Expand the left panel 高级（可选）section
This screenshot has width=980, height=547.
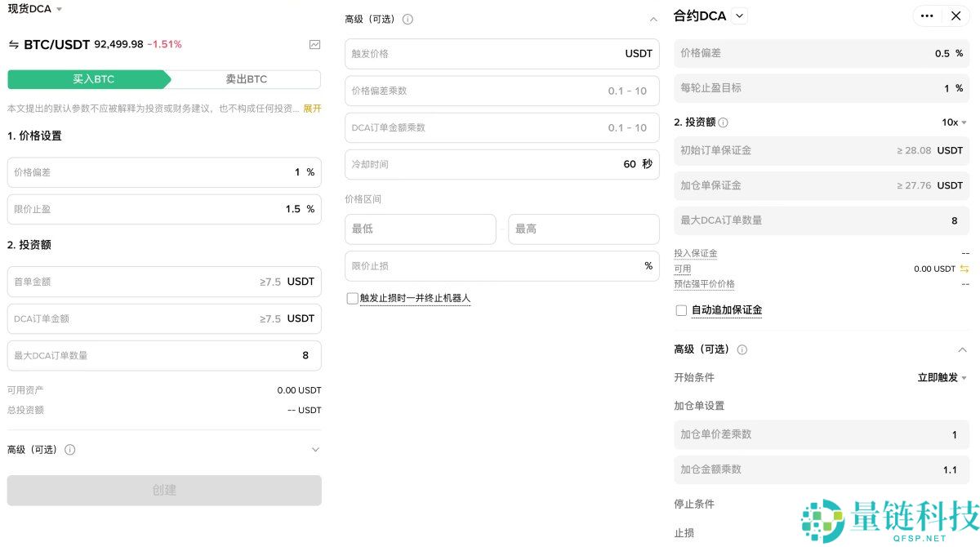coord(315,449)
